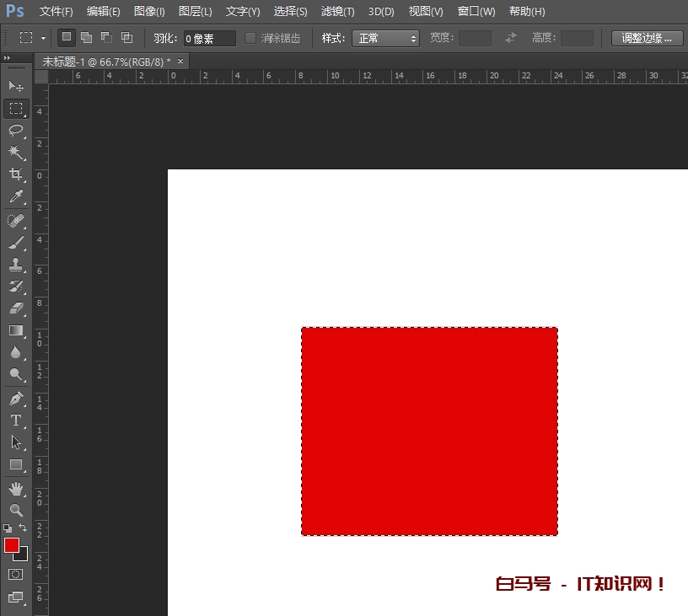
Task: Enable the 消除锯齿 anti-alias checkbox
Action: click(x=250, y=38)
